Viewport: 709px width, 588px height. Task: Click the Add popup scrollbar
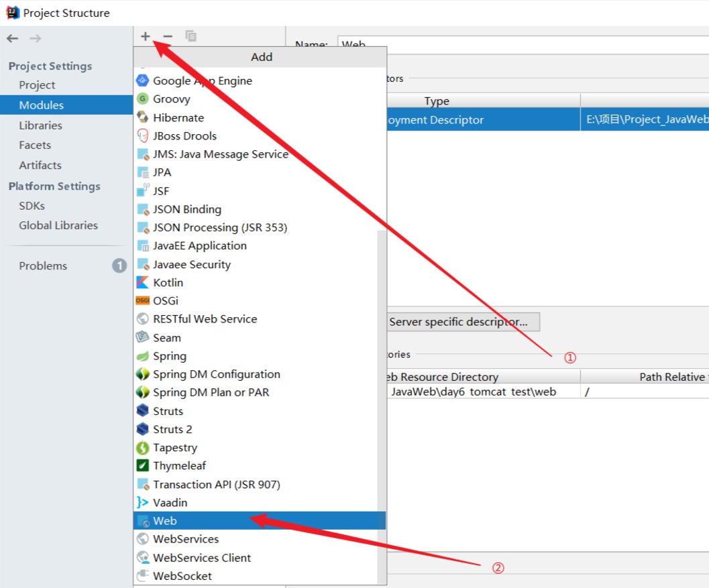(x=382, y=407)
